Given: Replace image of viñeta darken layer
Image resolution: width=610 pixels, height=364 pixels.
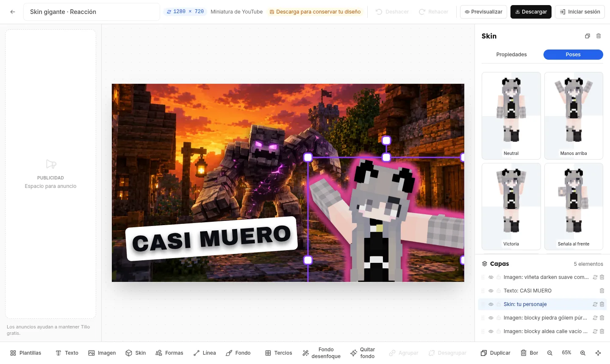Looking at the screenshot, I should pyautogui.click(x=595, y=277).
